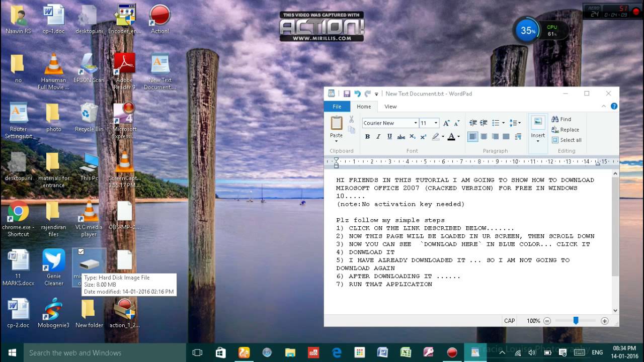Click the Cut scissors icon

click(351, 120)
